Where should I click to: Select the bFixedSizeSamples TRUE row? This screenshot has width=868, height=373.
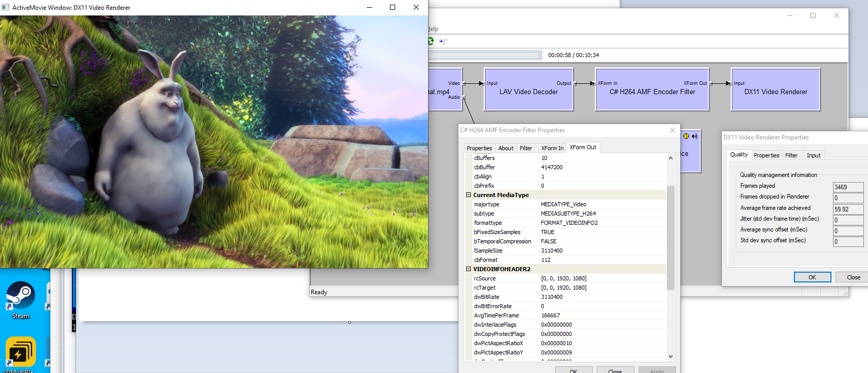pos(569,232)
